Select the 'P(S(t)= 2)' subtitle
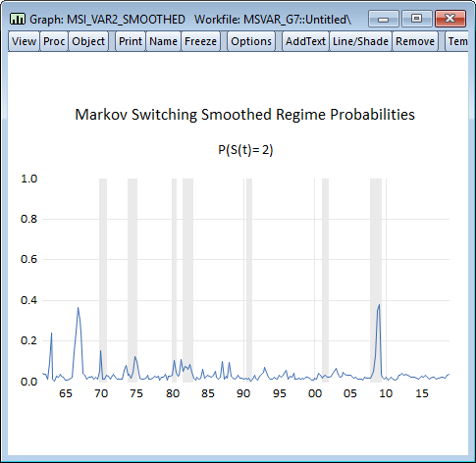This screenshot has width=476, height=463. click(245, 150)
